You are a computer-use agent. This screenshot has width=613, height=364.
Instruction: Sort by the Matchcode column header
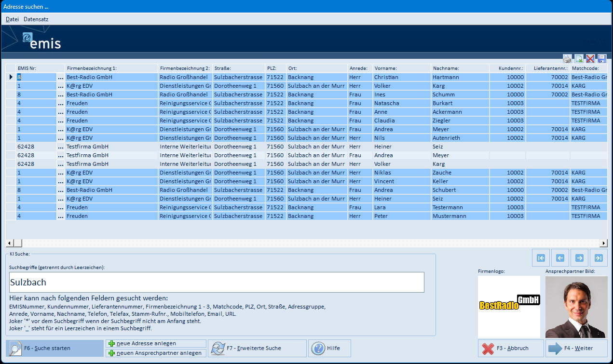[589, 68]
